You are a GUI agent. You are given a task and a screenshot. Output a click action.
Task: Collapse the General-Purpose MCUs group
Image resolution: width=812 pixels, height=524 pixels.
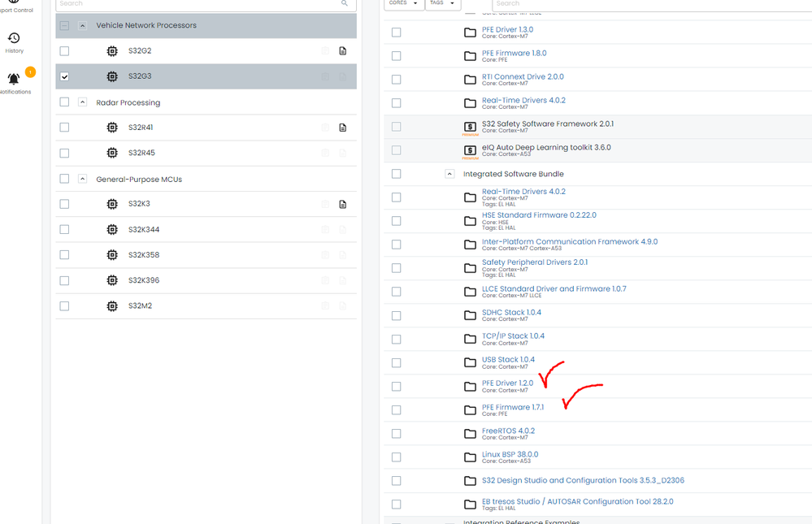(82, 179)
